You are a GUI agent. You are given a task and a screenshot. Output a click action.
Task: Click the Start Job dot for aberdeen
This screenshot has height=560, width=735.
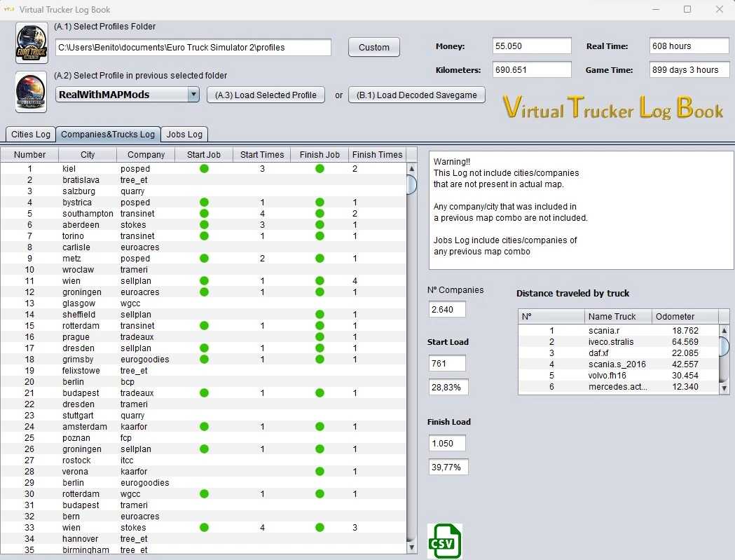coord(204,225)
